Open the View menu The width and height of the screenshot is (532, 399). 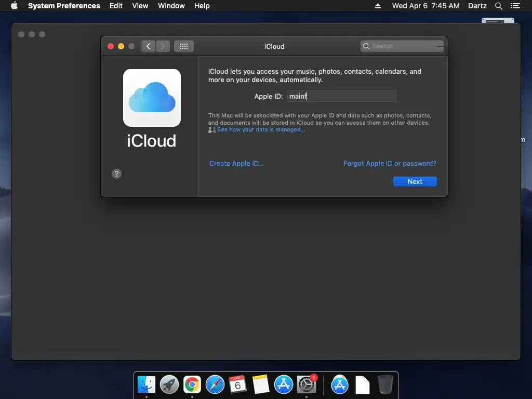coord(140,6)
